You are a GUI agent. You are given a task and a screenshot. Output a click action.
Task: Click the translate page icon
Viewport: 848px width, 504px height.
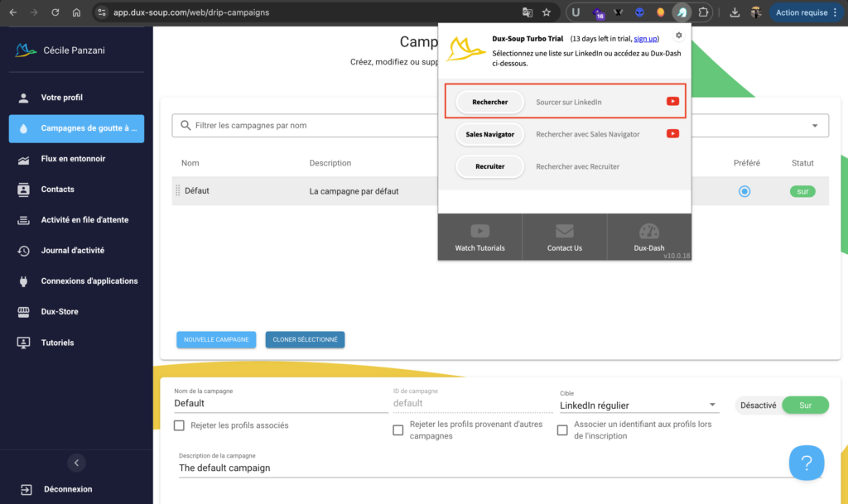tap(528, 12)
